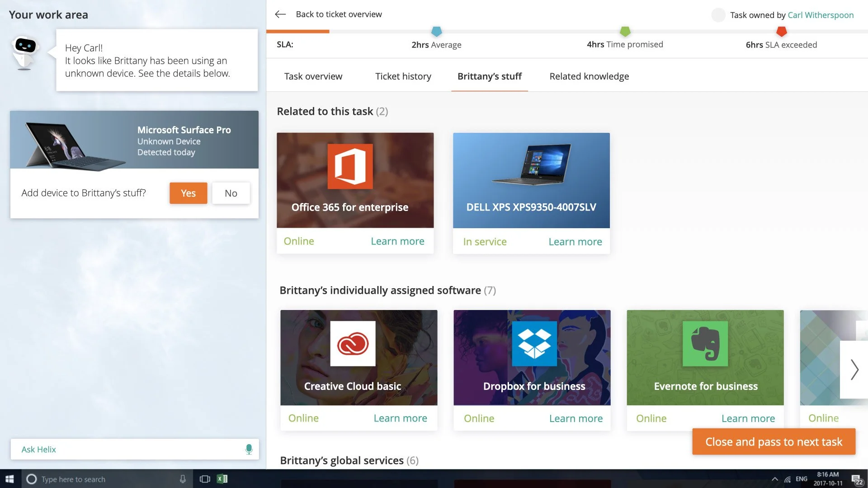Expand hidden system tray icons
The image size is (868, 488).
(x=774, y=479)
